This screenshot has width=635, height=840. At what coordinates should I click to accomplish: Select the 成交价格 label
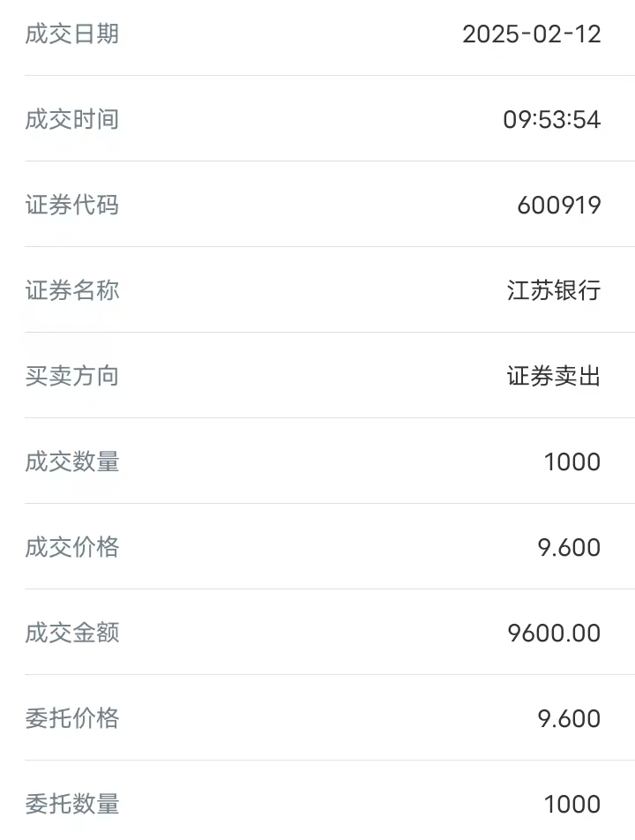71,547
